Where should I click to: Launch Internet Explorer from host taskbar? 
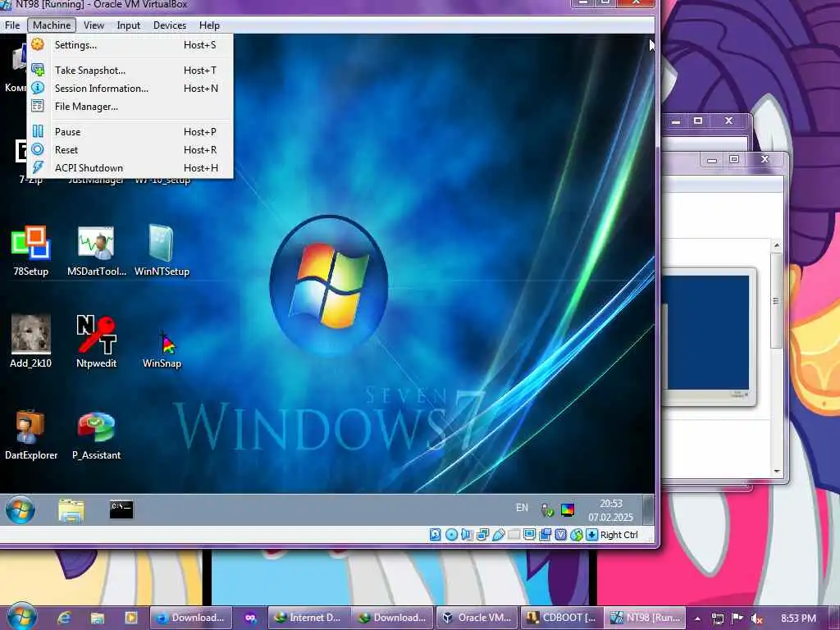(x=64, y=618)
